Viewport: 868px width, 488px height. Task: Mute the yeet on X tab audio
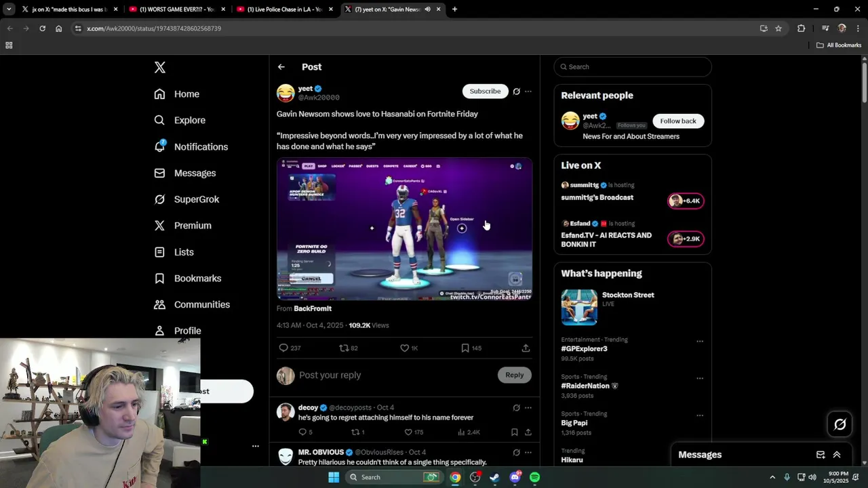427,9
